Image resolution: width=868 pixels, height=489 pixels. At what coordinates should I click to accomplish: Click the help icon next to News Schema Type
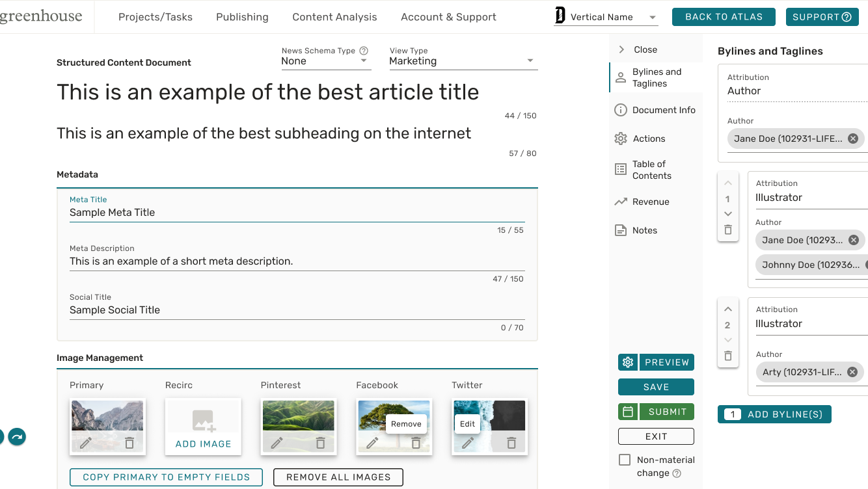(364, 51)
